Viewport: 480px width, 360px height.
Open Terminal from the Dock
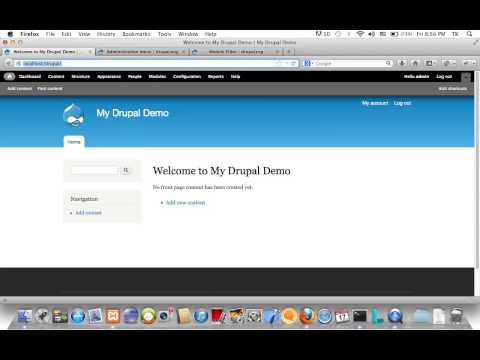360,316
